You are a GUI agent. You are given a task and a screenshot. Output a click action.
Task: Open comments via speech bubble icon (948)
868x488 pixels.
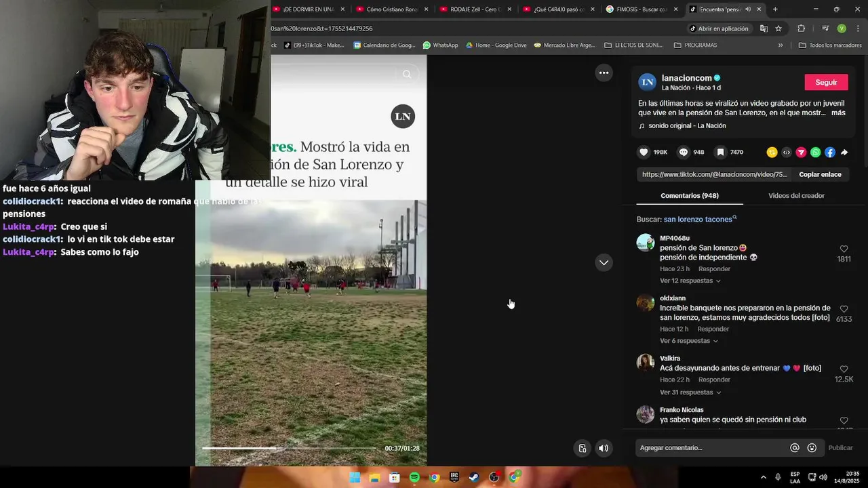click(x=684, y=152)
